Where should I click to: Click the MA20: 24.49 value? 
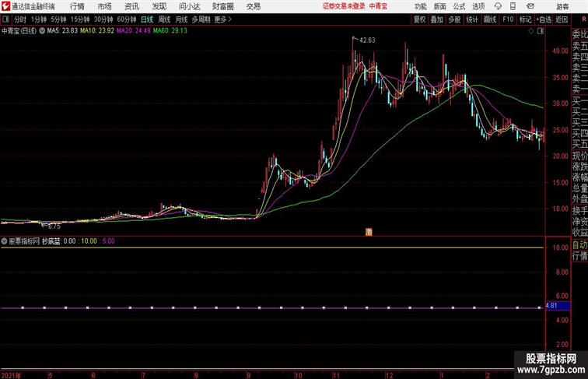tap(134, 31)
